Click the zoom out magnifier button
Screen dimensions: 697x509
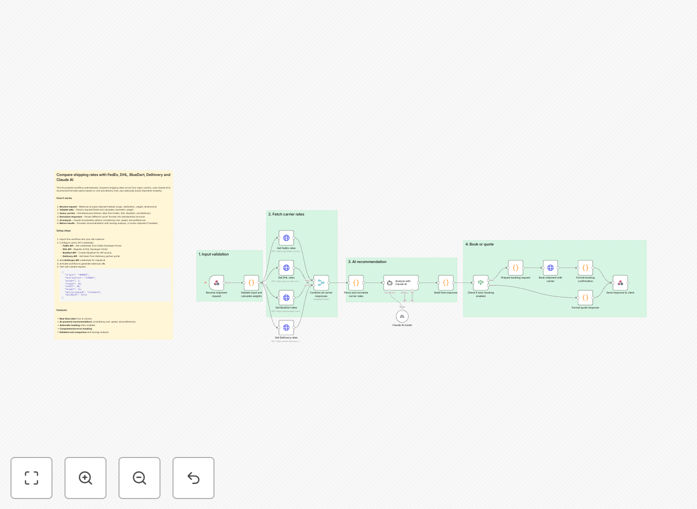click(139, 478)
